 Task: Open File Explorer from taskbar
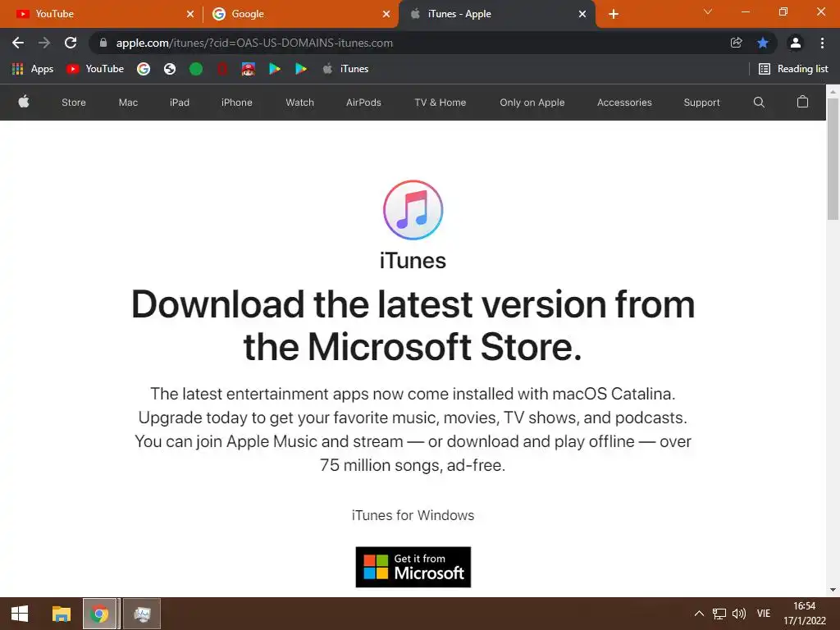[61, 614]
